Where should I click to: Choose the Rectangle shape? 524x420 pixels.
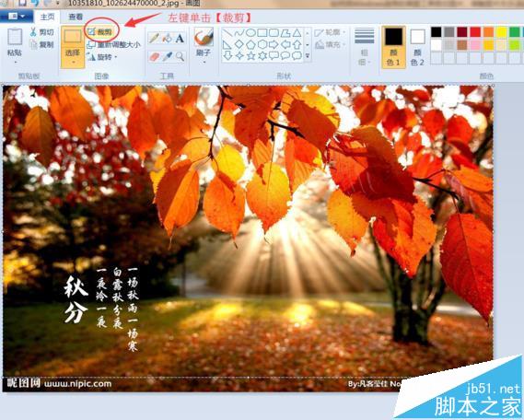262,33
